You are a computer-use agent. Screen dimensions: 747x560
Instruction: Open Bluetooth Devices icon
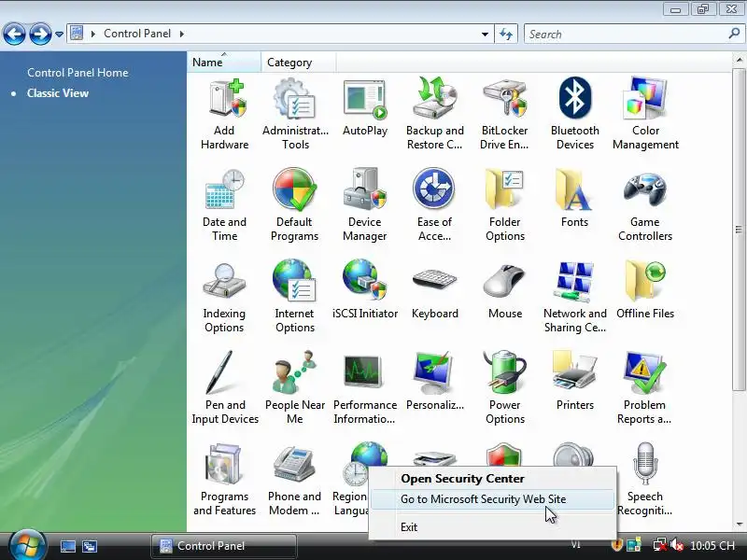(574, 114)
